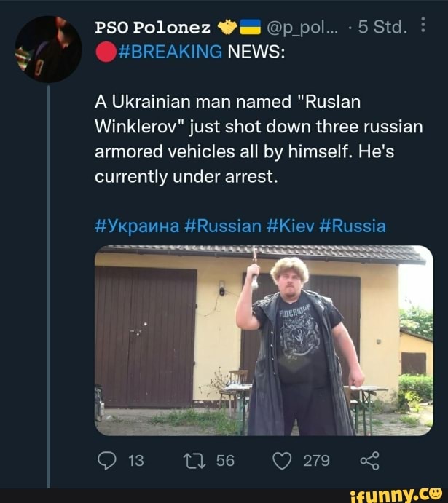Viewport: 448px width, 503px height.
Task: Open the share icon below the photo
Action: pyautogui.click(x=370, y=460)
